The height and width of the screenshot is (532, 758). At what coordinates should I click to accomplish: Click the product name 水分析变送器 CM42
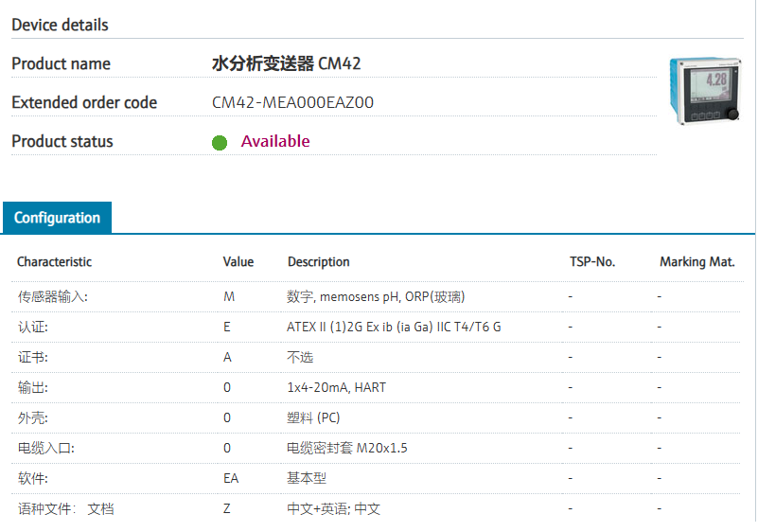point(286,63)
